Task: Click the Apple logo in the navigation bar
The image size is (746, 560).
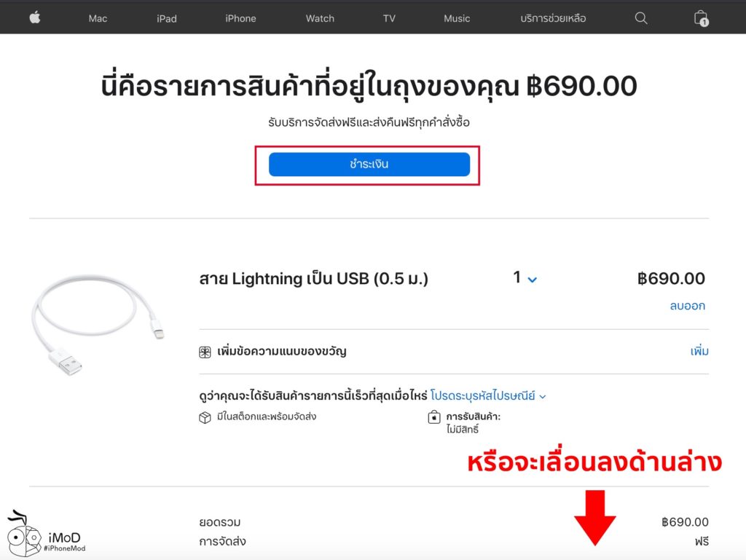Action: pos(35,18)
